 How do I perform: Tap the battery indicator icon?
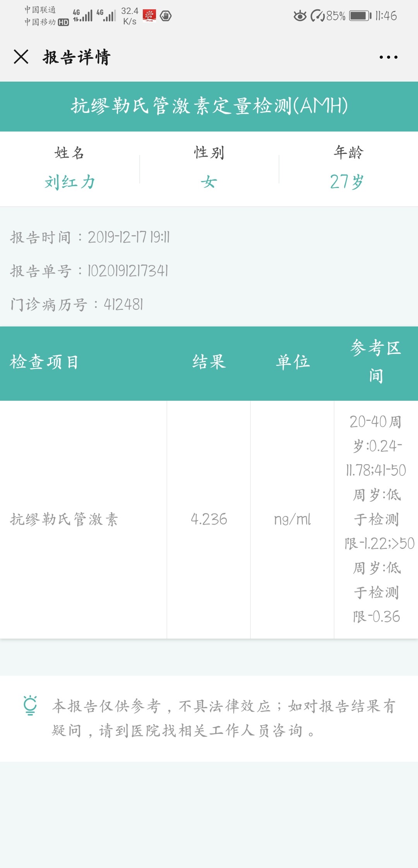tap(360, 16)
